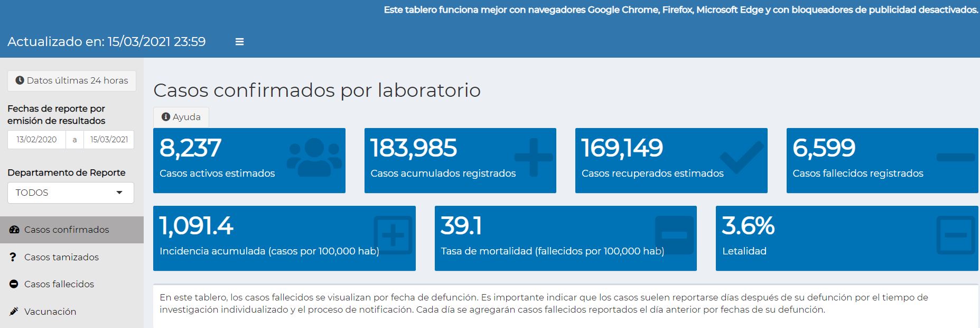
Task: Click the Casos confirmados por laboratorio heading
Action: tap(317, 90)
